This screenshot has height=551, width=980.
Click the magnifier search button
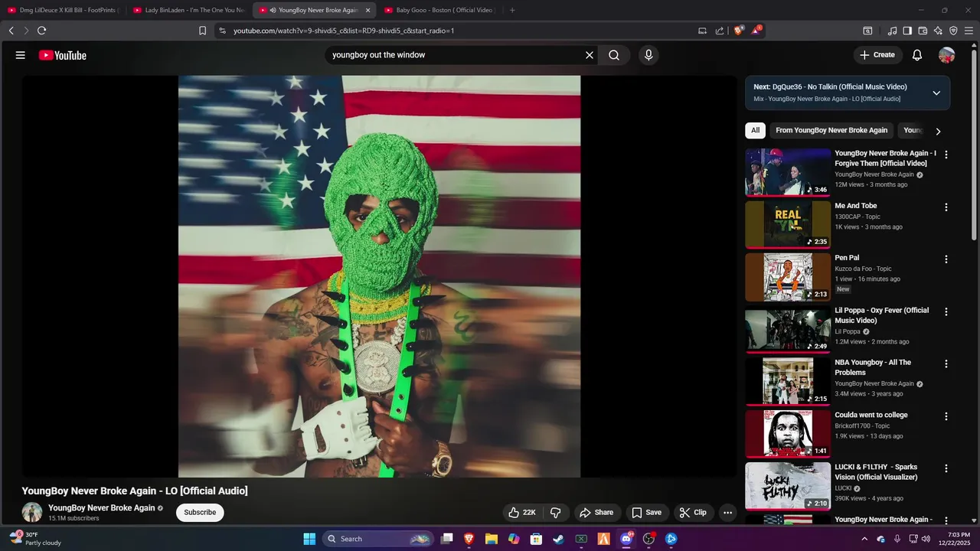pos(614,55)
